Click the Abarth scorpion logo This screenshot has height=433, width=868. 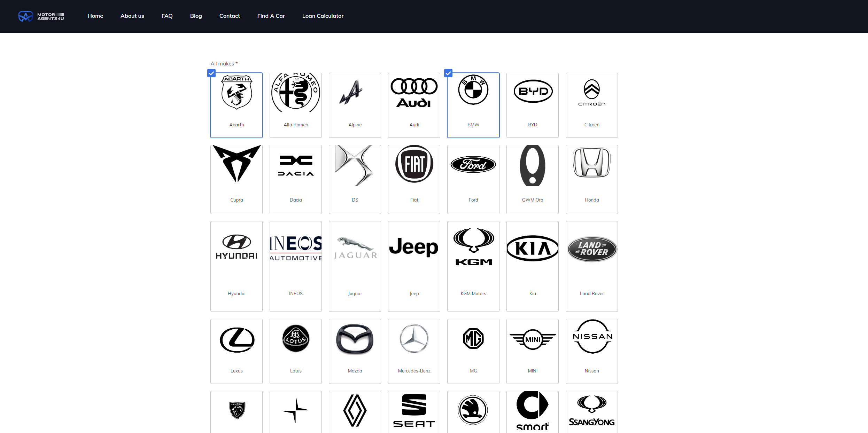tap(237, 92)
